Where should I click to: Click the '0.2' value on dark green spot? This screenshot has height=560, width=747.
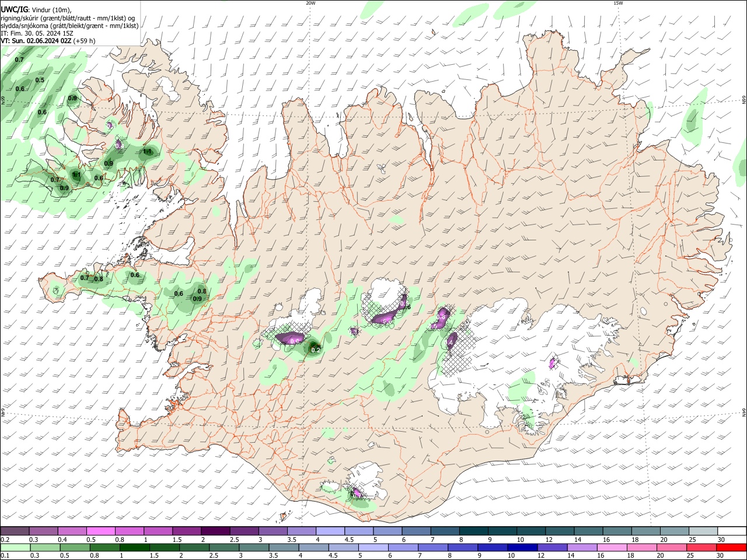coord(316,350)
